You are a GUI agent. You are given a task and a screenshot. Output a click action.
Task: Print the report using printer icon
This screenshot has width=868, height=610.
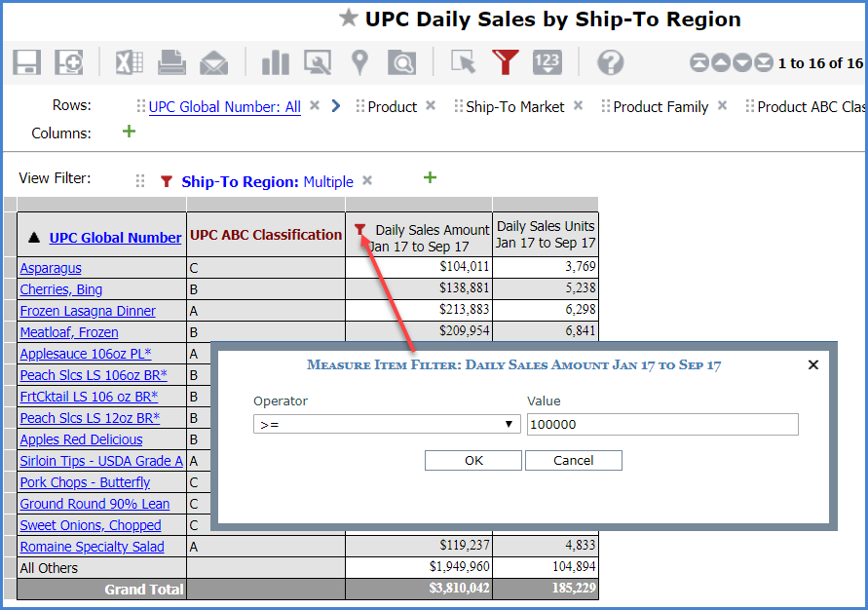coord(171,63)
